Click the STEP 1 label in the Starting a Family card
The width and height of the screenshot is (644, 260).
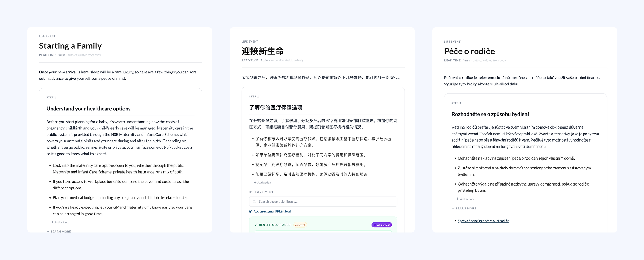click(51, 98)
